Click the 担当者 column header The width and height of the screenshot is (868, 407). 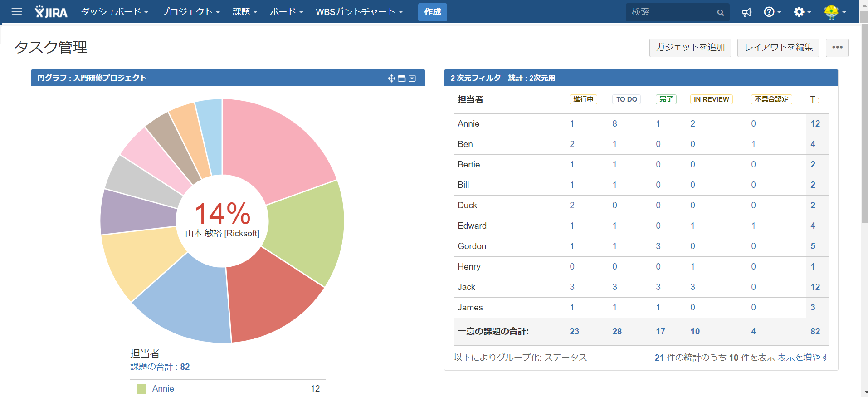coord(470,99)
